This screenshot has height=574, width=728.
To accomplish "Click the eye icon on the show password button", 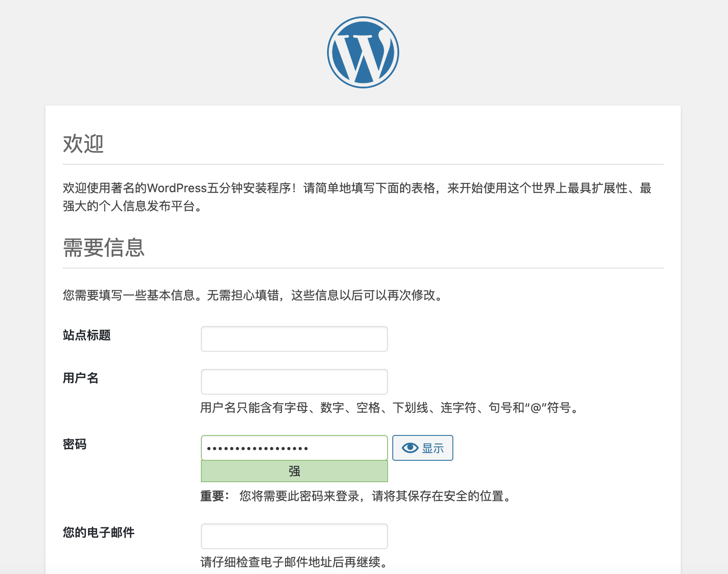I will 409,447.
